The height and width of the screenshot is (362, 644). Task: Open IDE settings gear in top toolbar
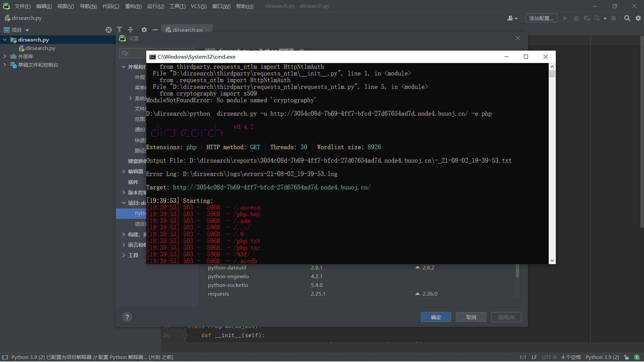pos(638,18)
